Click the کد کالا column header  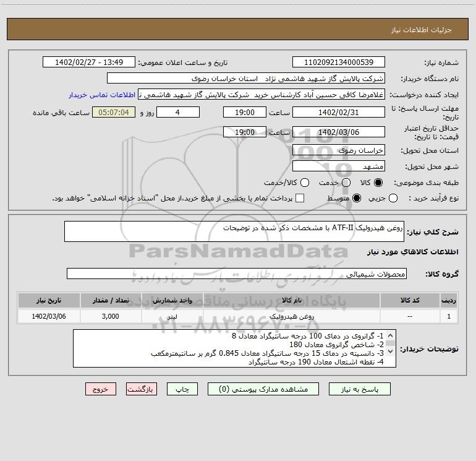(410, 300)
